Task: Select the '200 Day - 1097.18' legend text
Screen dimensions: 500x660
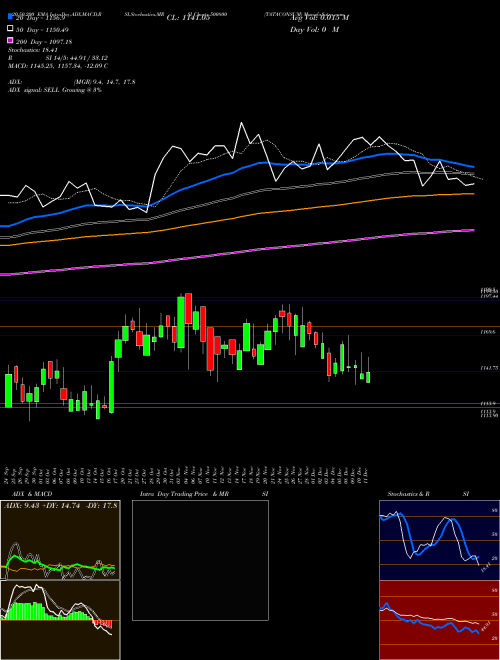Action: (44, 42)
